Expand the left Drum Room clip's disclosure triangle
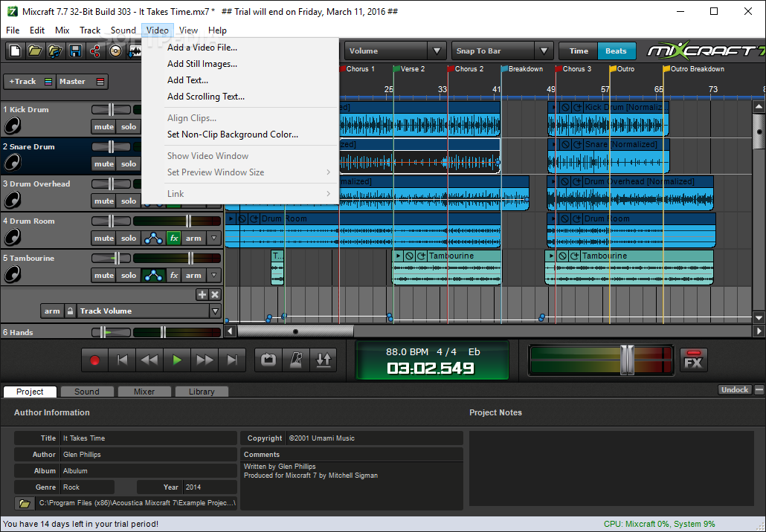The height and width of the screenshot is (532, 766). pos(231,218)
